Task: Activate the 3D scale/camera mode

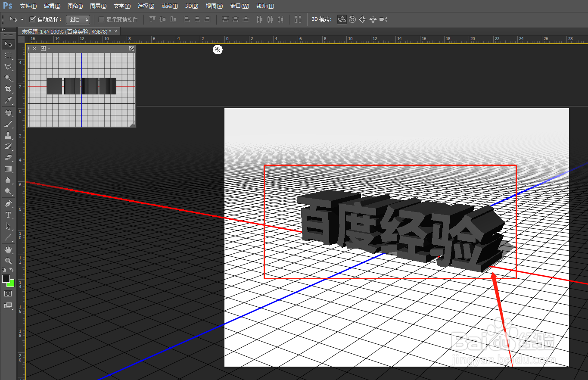Action: 384,19
